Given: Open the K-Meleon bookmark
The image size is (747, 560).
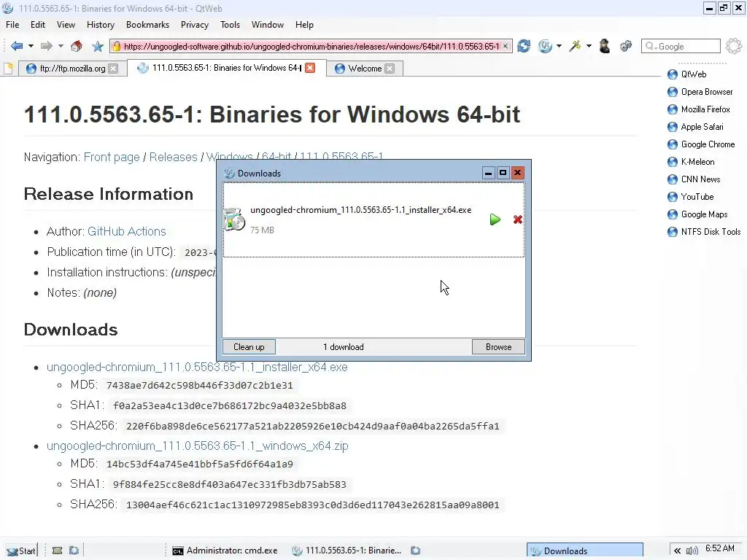Looking at the screenshot, I should (x=691, y=162).
